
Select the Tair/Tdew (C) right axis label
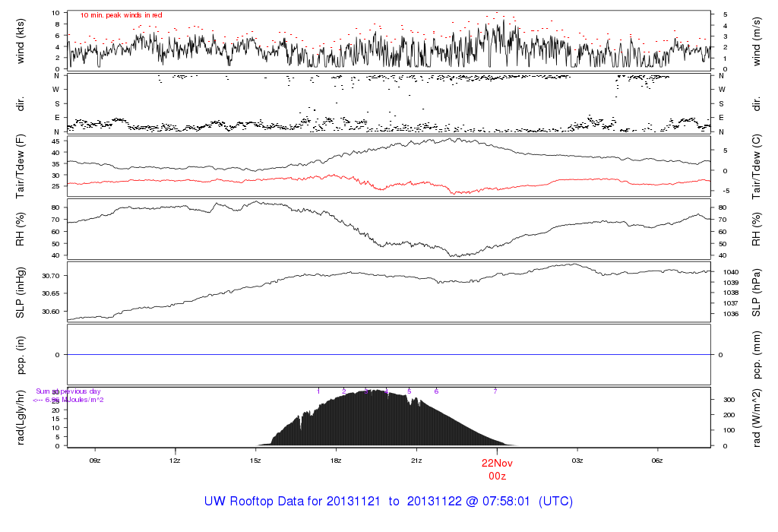pyautogui.click(x=757, y=166)
